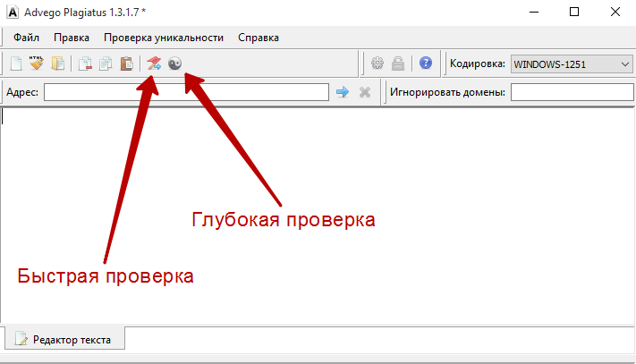Select the Редактор текста tab
The height and width of the screenshot is (364, 636).
(x=65, y=339)
